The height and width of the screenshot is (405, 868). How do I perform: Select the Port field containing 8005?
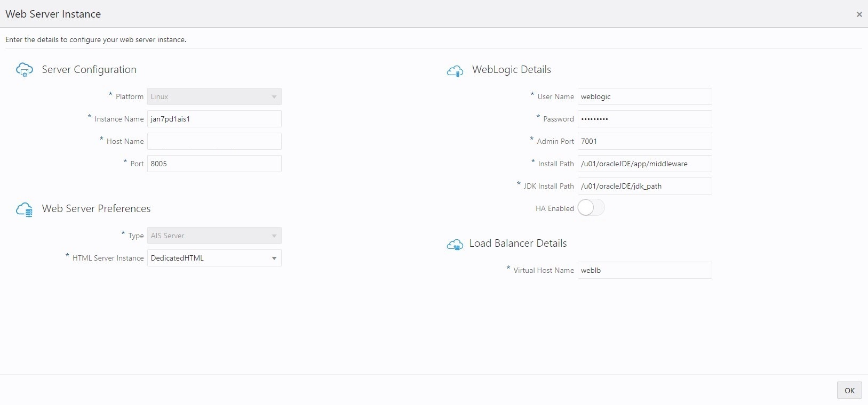214,164
